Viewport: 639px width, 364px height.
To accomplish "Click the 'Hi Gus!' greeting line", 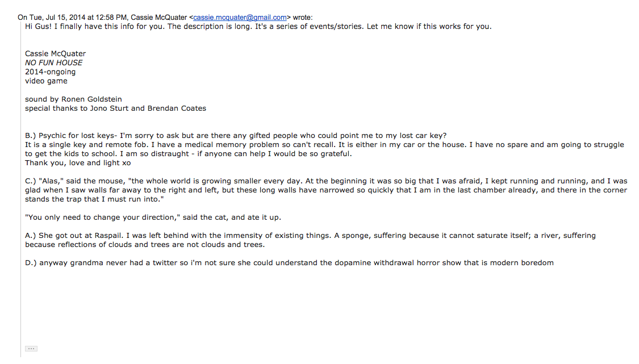I will coord(258,27).
